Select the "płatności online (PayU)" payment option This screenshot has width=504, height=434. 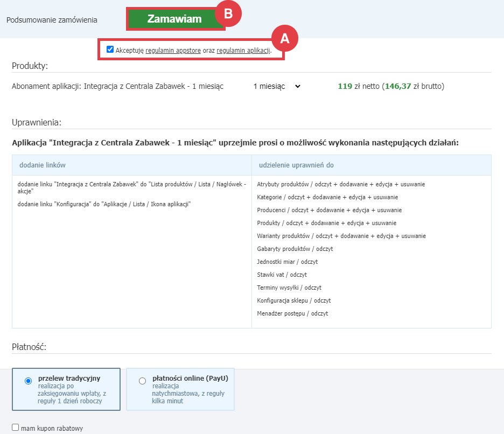click(142, 380)
